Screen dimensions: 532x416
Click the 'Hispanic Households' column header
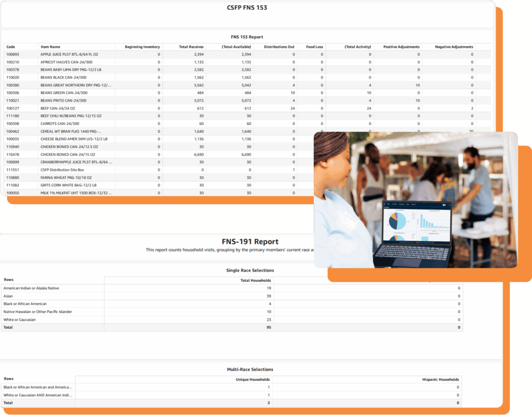pos(441,379)
